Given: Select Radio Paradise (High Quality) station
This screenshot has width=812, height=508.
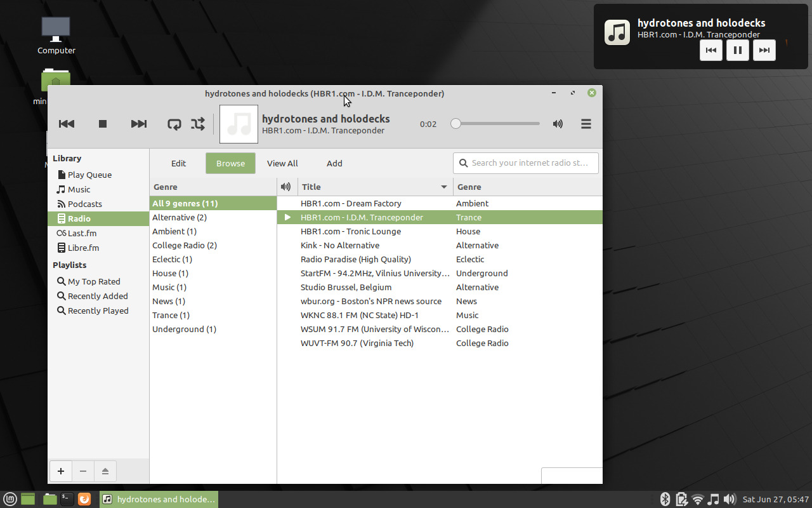Looking at the screenshot, I should click(440, 259).
